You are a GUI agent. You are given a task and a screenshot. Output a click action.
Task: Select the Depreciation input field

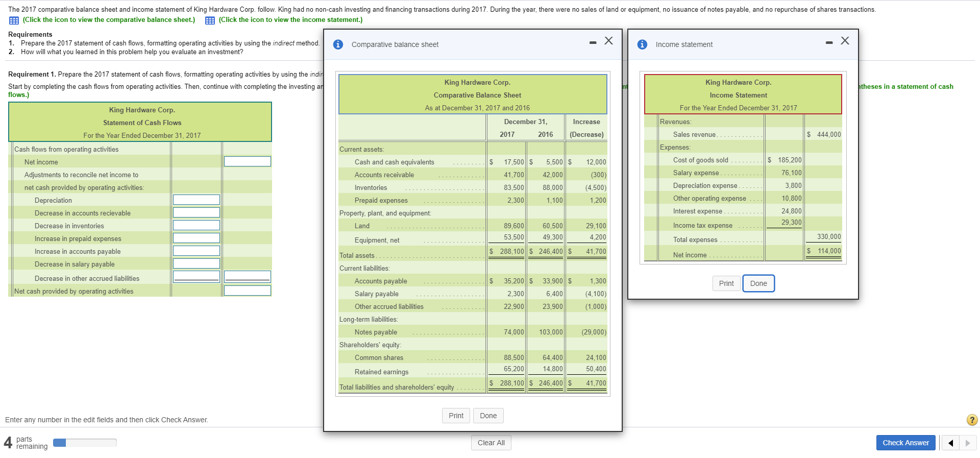coord(197,200)
